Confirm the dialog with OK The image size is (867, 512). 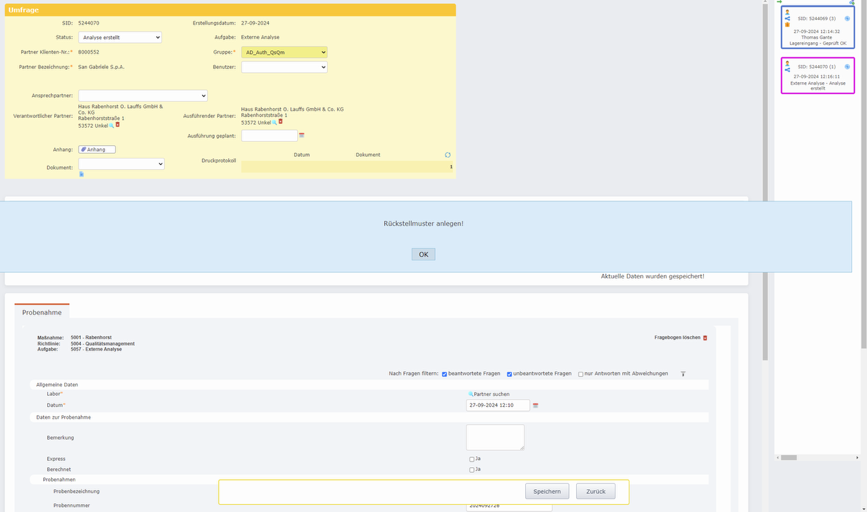coord(423,254)
